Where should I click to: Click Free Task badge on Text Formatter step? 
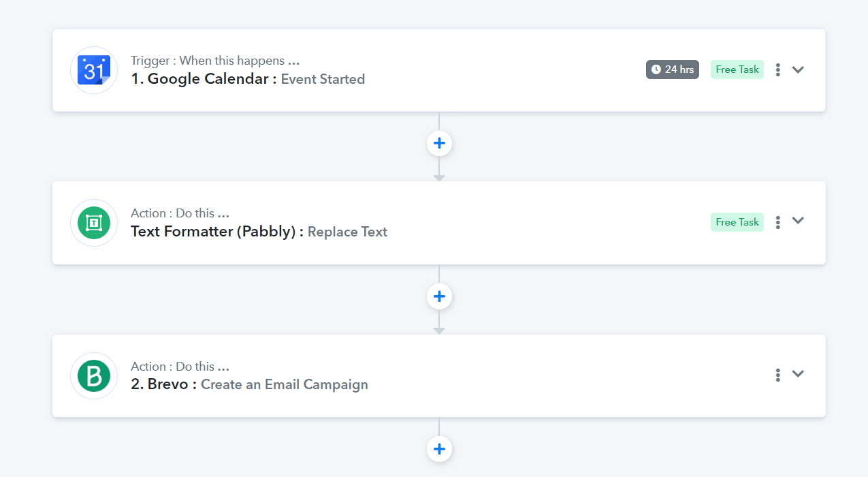coord(737,222)
